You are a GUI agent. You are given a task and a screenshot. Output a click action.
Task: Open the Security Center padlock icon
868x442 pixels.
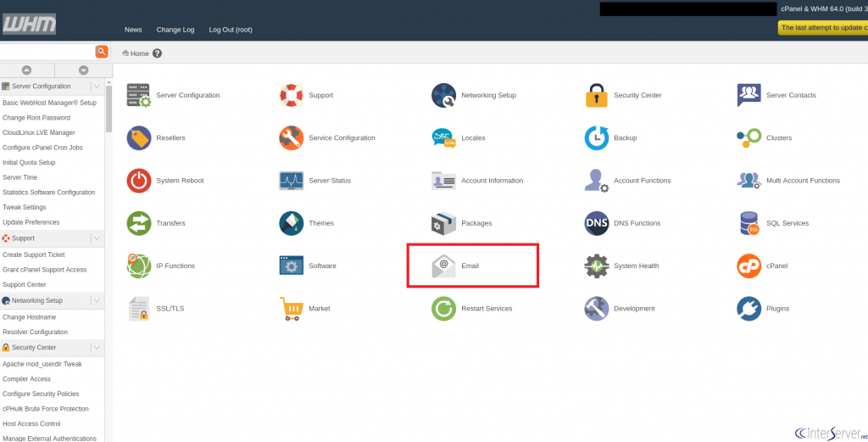(x=597, y=95)
